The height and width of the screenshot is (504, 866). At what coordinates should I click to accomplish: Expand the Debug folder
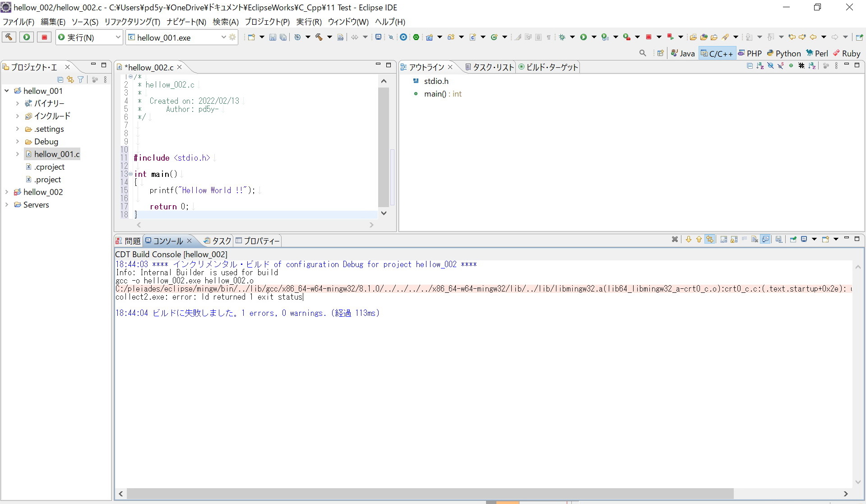[17, 141]
